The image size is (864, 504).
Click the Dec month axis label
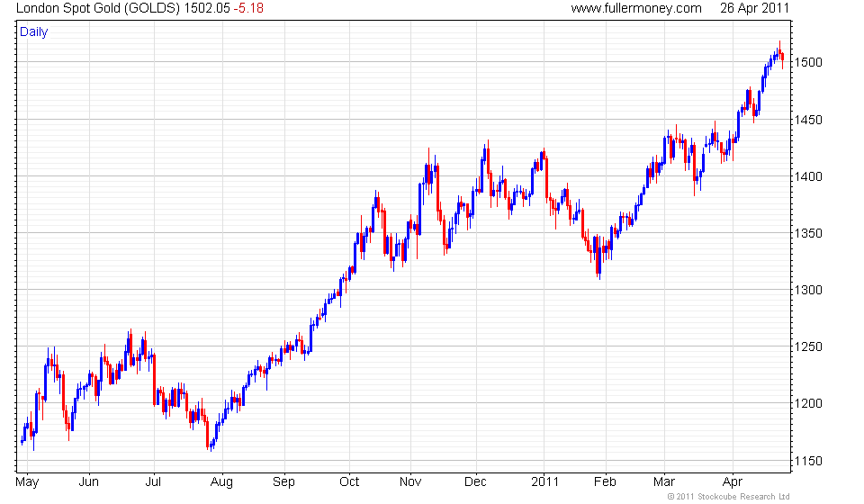[x=475, y=482]
